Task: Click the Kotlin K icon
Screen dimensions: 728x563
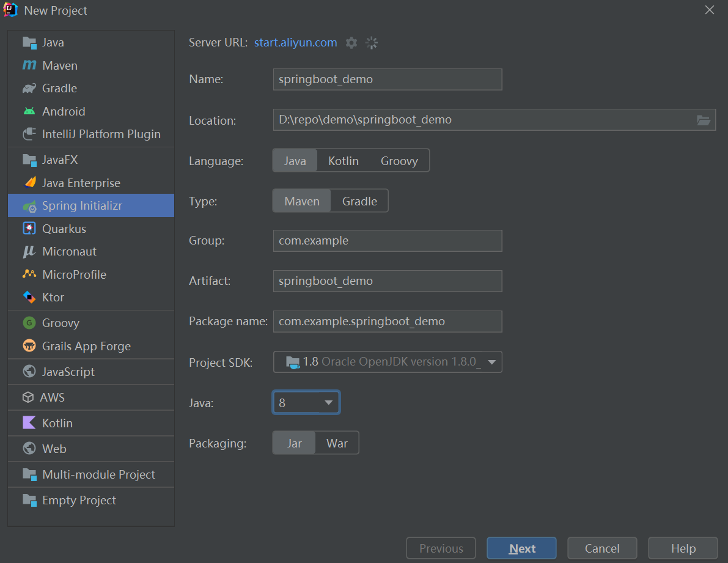Action: 29,423
